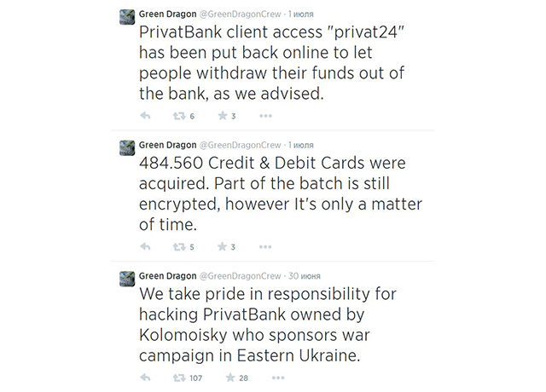This screenshot has width=546, height=392.
Task: Reply to the Kolomoisky hacking tweet
Action: [x=145, y=378]
